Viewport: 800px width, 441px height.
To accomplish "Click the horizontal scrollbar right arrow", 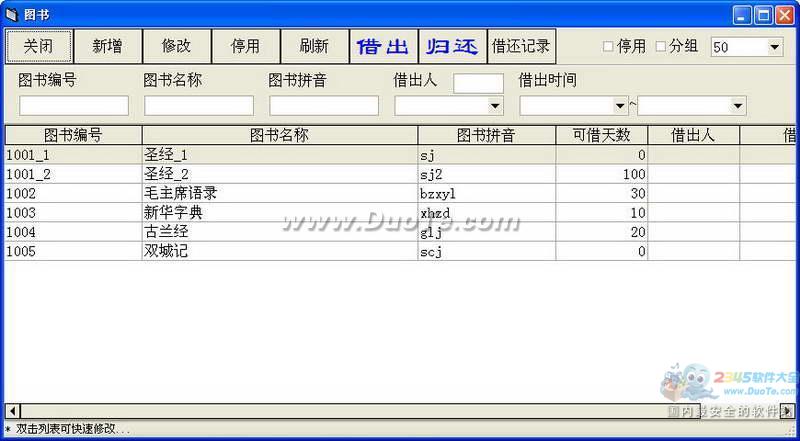I will (x=788, y=411).
